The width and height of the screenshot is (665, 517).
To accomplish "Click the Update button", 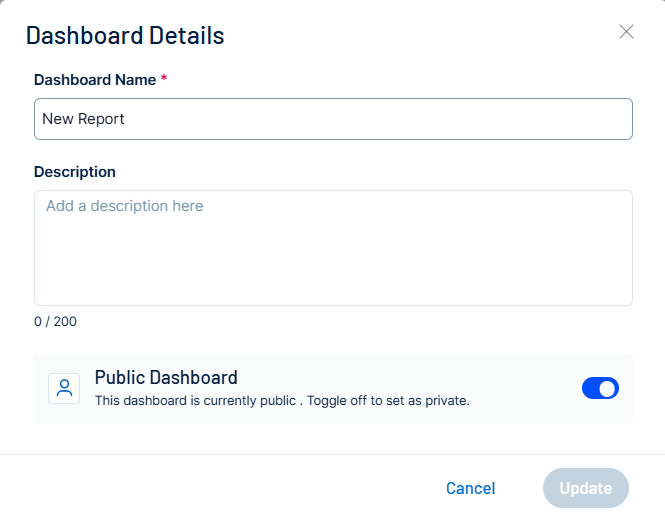I will click(585, 488).
